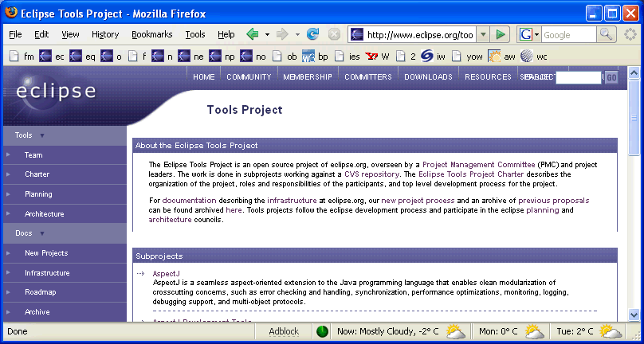The image size is (644, 344).
Task: Go to MEMBERSHIP in site navigation
Action: 308,76
